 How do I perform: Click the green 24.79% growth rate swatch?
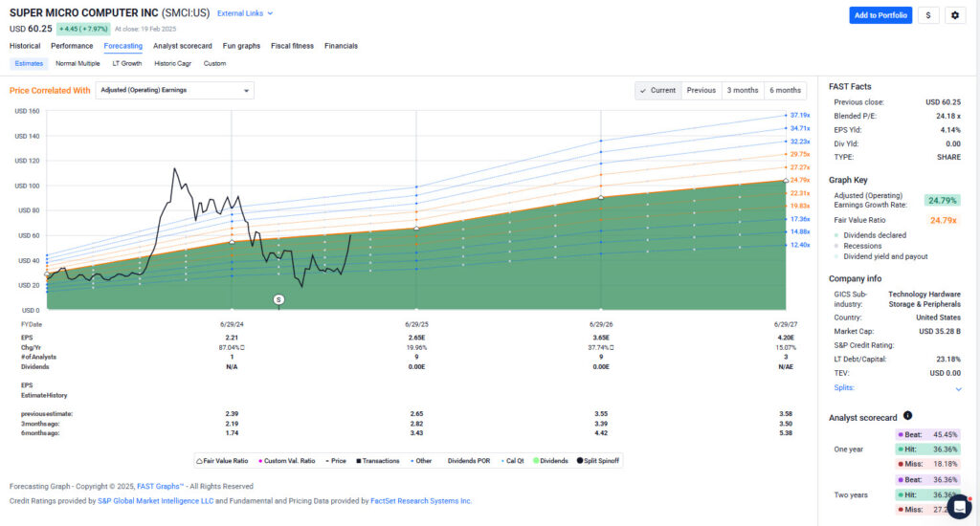tap(942, 201)
